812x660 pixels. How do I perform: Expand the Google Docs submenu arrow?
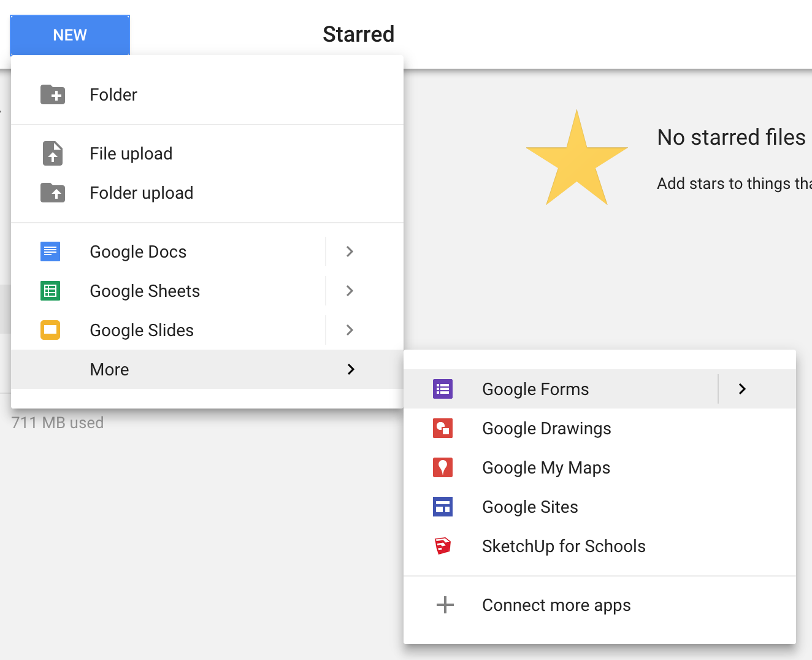(x=350, y=251)
